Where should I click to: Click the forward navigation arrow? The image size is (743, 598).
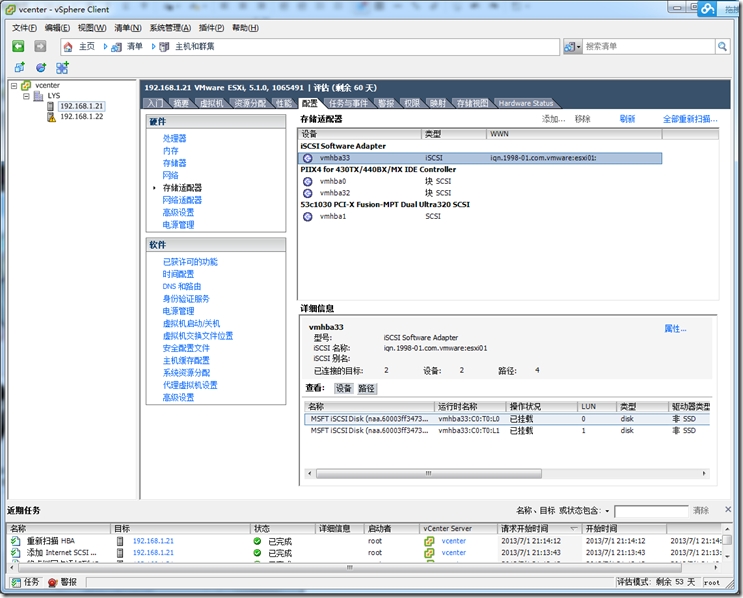click(x=40, y=46)
